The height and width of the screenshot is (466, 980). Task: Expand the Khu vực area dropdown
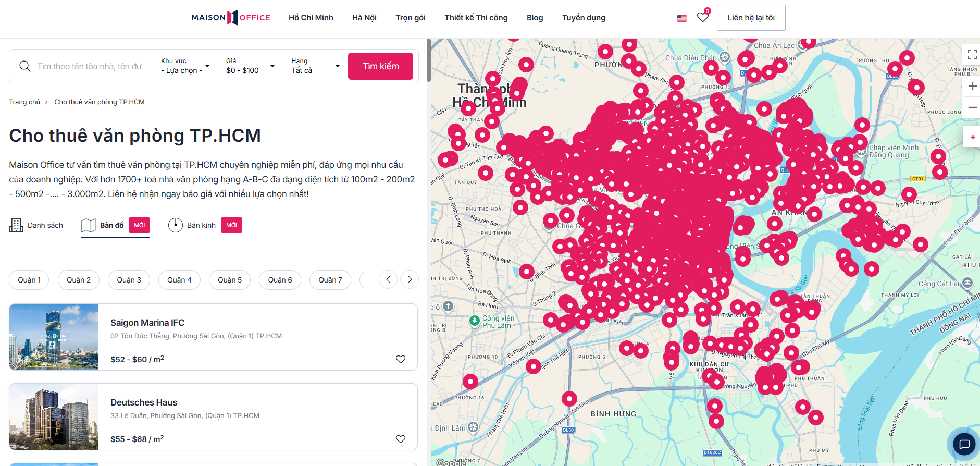[185, 66]
